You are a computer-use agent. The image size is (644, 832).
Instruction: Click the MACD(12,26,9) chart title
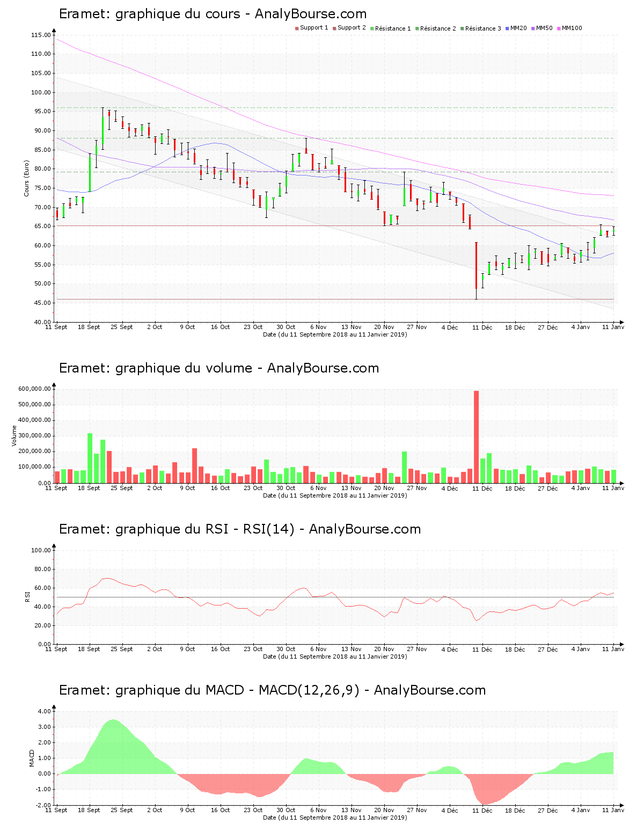pyautogui.click(x=272, y=690)
